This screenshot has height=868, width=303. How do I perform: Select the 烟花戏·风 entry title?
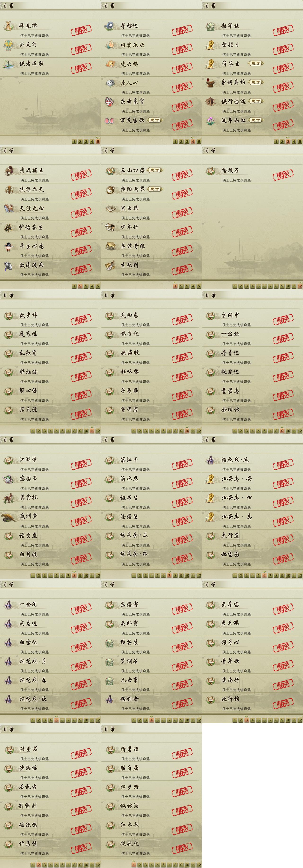(x=235, y=460)
